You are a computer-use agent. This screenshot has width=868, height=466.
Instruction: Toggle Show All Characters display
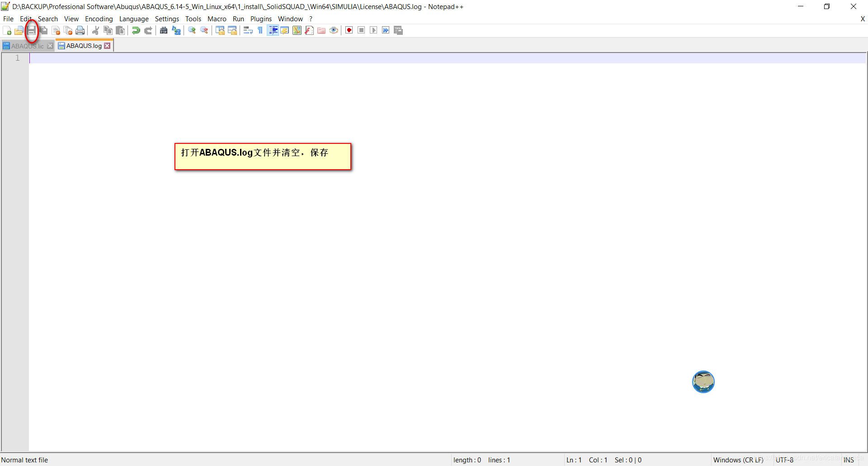(x=260, y=30)
